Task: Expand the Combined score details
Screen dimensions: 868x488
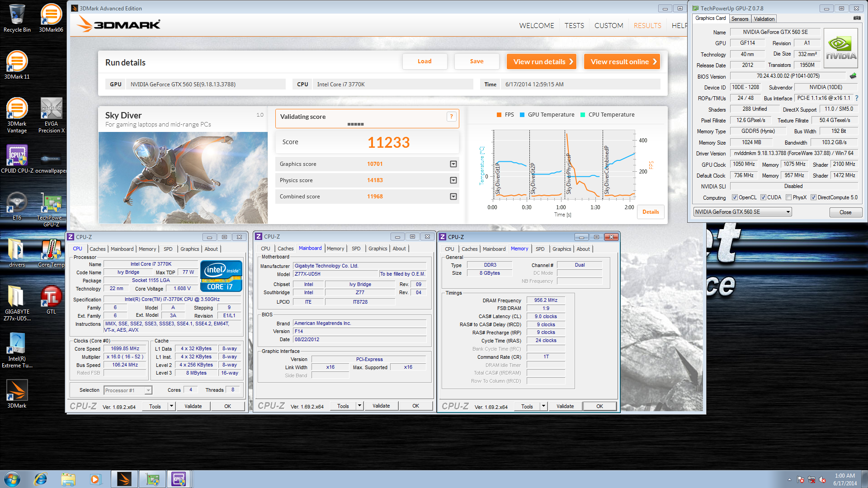Action: point(453,197)
